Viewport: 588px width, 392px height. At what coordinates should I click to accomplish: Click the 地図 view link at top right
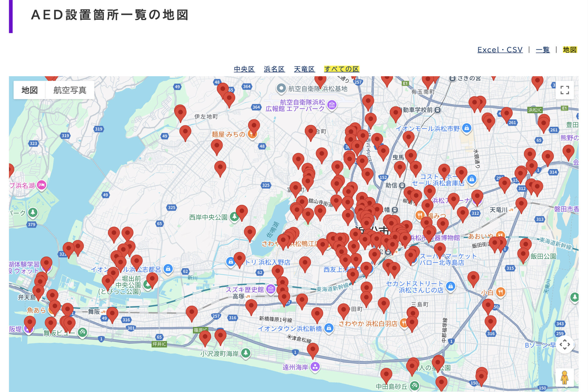tap(570, 50)
